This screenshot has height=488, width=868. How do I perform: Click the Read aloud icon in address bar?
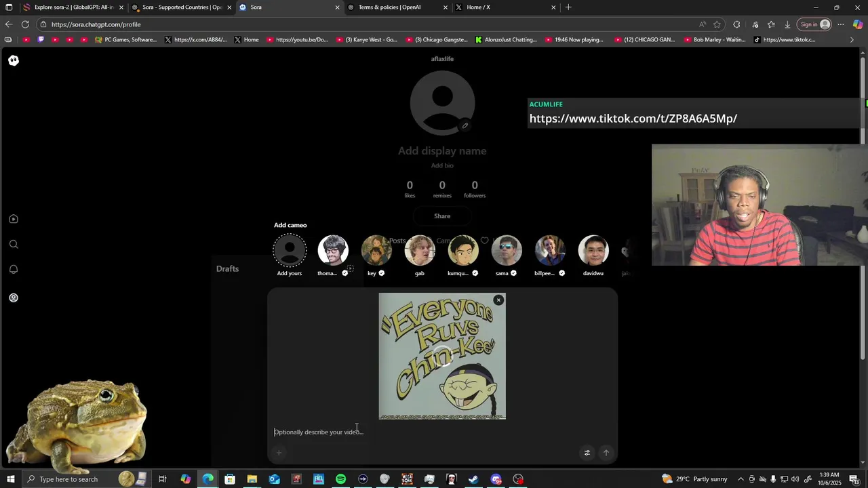703,24
